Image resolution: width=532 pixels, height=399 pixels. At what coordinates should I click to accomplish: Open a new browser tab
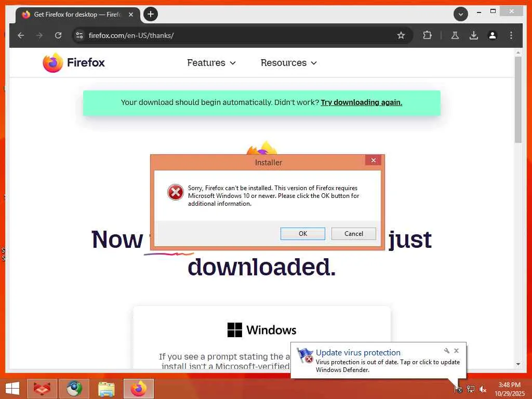tap(151, 14)
